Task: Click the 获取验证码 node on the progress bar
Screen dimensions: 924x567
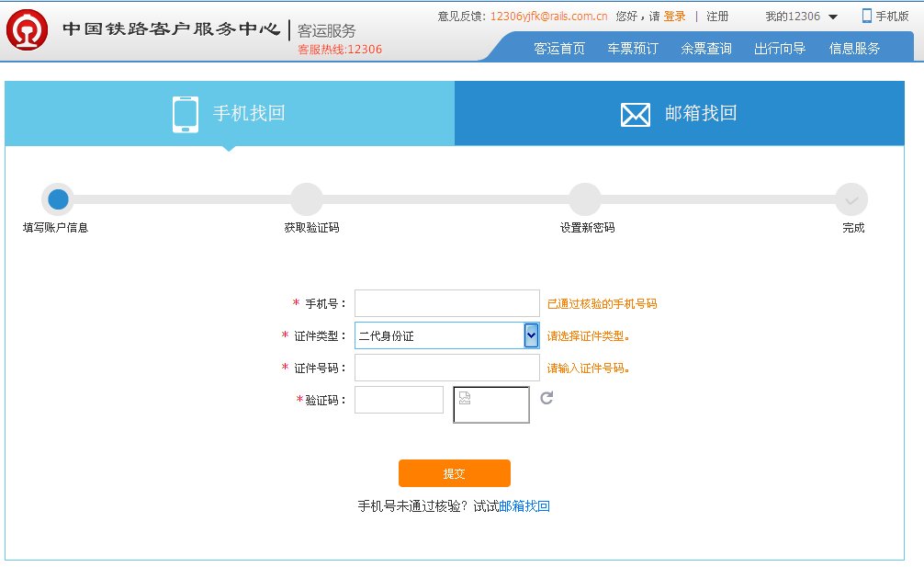Action: coord(307,199)
